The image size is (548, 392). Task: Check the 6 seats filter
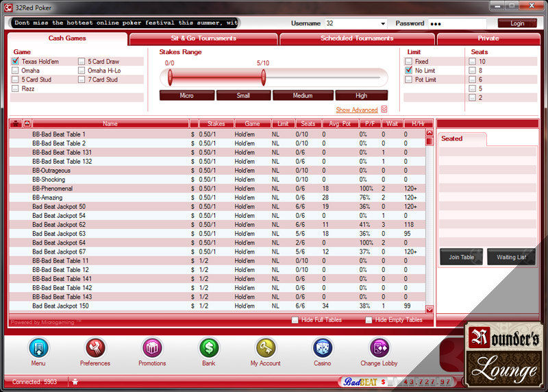pyautogui.click(x=473, y=79)
